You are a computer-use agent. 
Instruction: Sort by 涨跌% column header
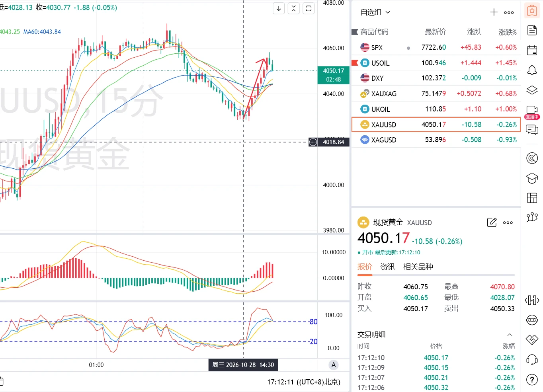pos(507,32)
